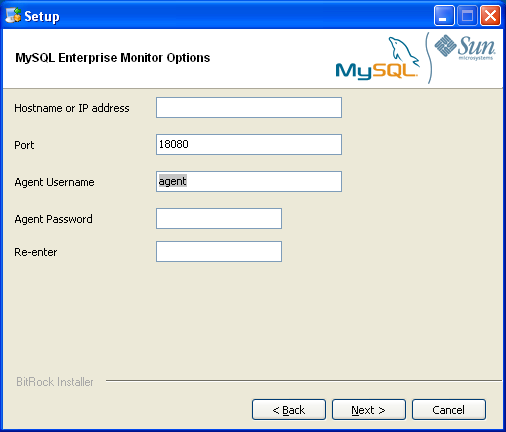Viewport: 506px width, 432px height.
Task: Click into the Agent Password field
Action: (219, 218)
